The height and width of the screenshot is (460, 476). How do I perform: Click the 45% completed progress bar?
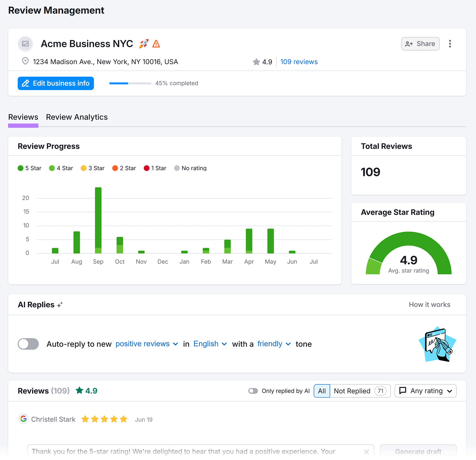[x=130, y=83]
